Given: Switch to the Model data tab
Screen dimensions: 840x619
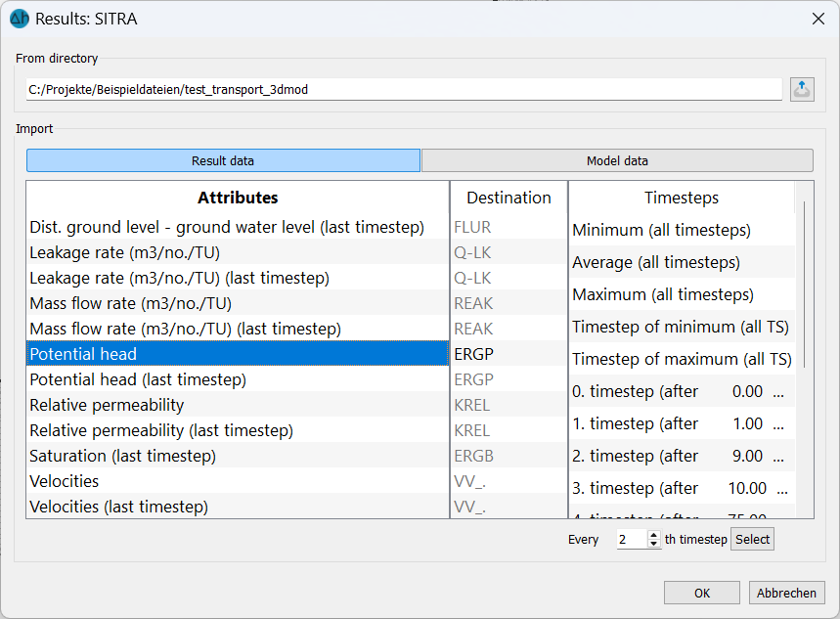Looking at the screenshot, I should coord(617,160).
